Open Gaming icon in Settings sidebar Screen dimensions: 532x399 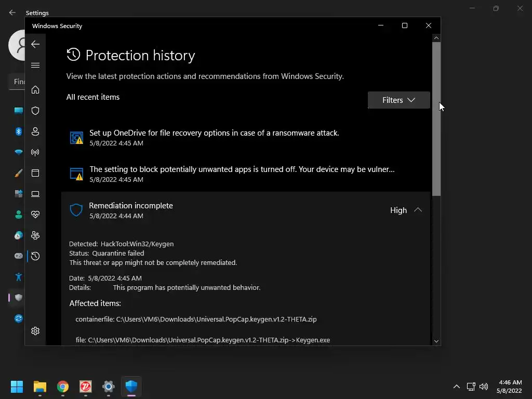pos(19,256)
